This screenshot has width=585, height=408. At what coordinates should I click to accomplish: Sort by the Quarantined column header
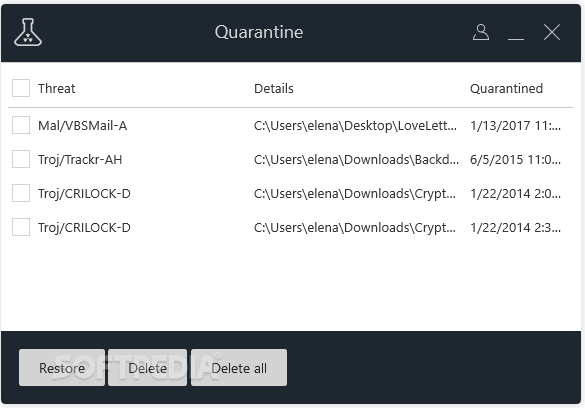pyautogui.click(x=506, y=88)
